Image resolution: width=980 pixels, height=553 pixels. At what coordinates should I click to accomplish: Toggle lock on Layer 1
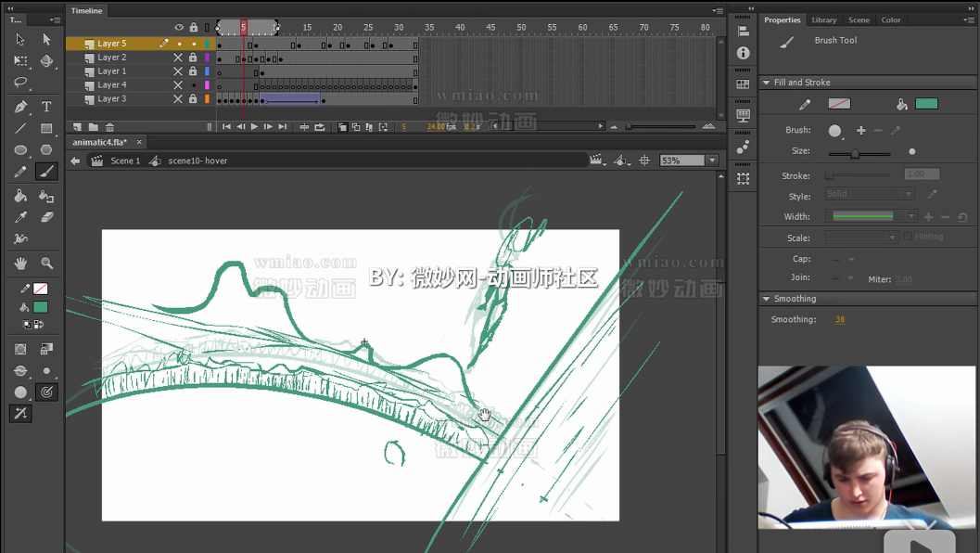point(193,71)
